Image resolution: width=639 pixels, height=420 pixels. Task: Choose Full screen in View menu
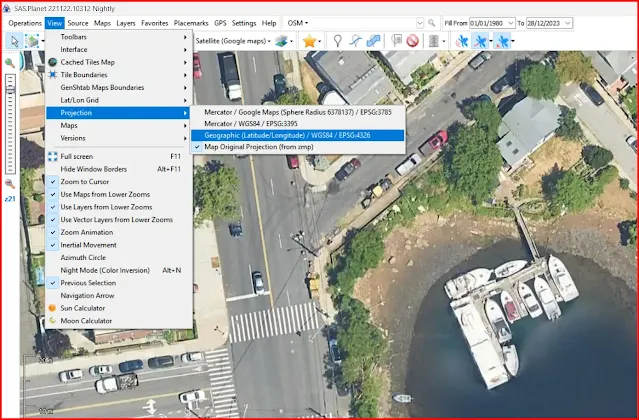118,156
